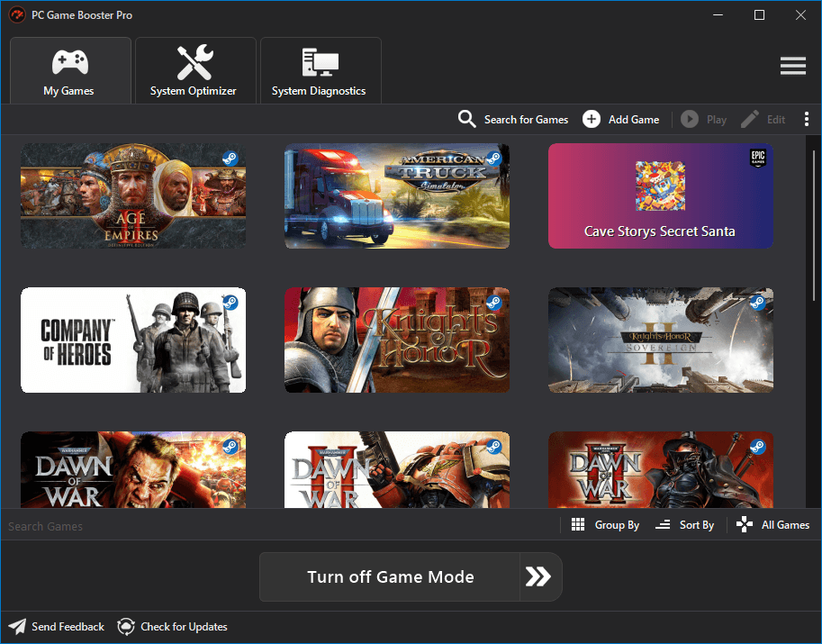Screen dimensions: 822x644
Task: Focus the Search Games input field
Action: (x=281, y=525)
